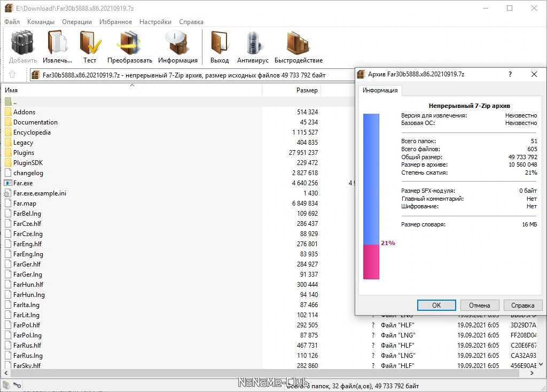Launch the Антивирус scan icon
Image resolution: width=547 pixels, height=392 pixels.
coord(253,43)
